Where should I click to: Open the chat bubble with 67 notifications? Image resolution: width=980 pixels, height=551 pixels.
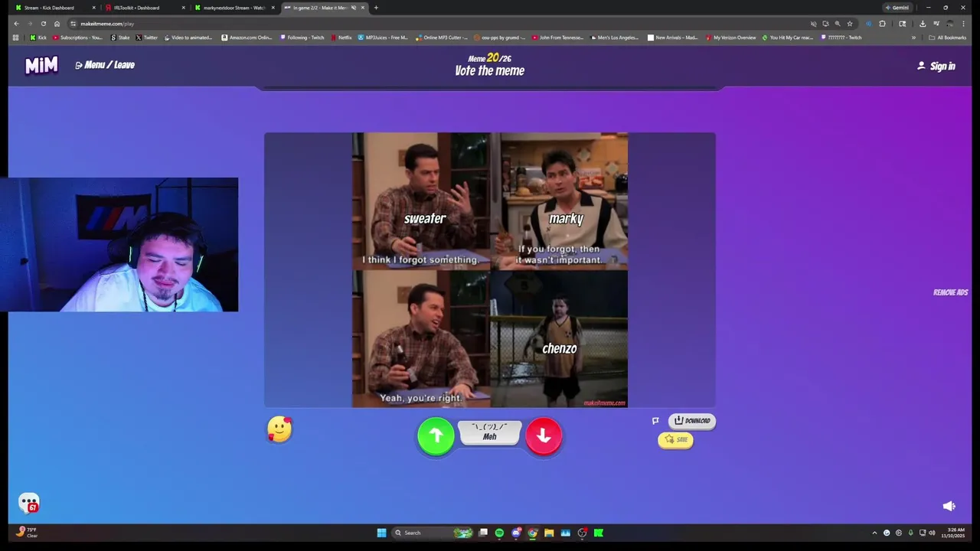29,503
